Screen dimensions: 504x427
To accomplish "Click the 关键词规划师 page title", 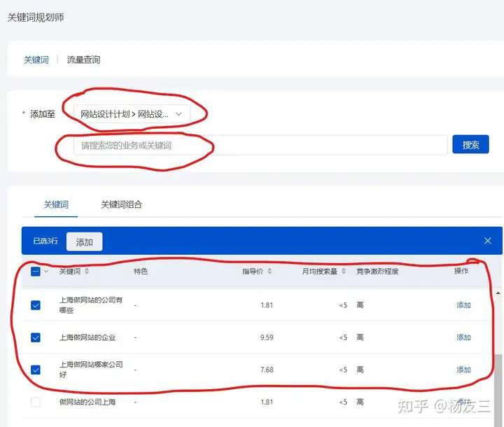I will point(36,17).
